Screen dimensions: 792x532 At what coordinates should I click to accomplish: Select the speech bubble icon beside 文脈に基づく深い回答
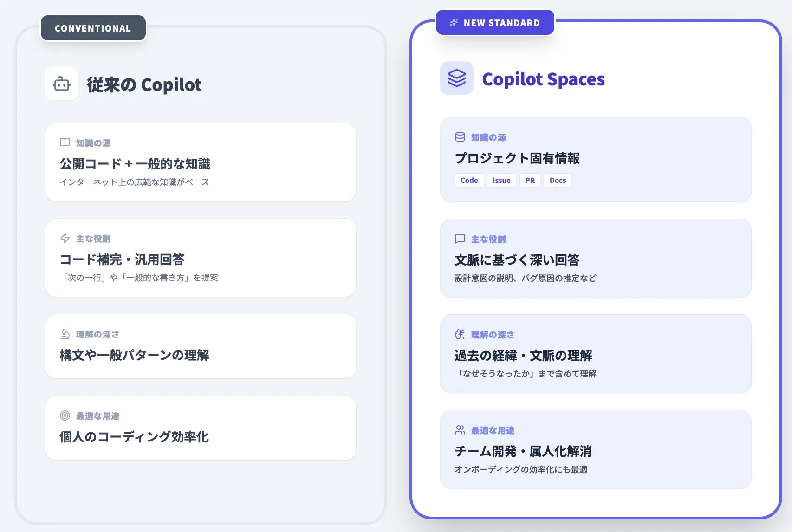pos(460,238)
